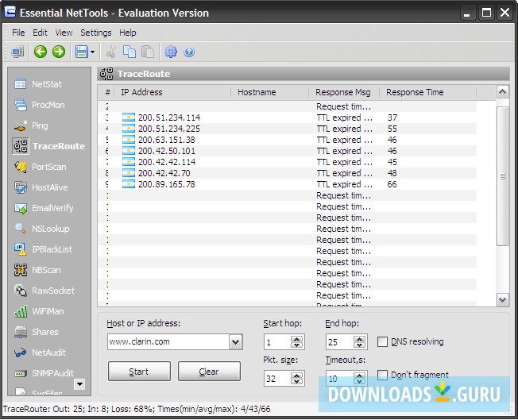Click the Pkt. size input field
The width and height of the screenshot is (518, 420).
pyautogui.click(x=277, y=379)
